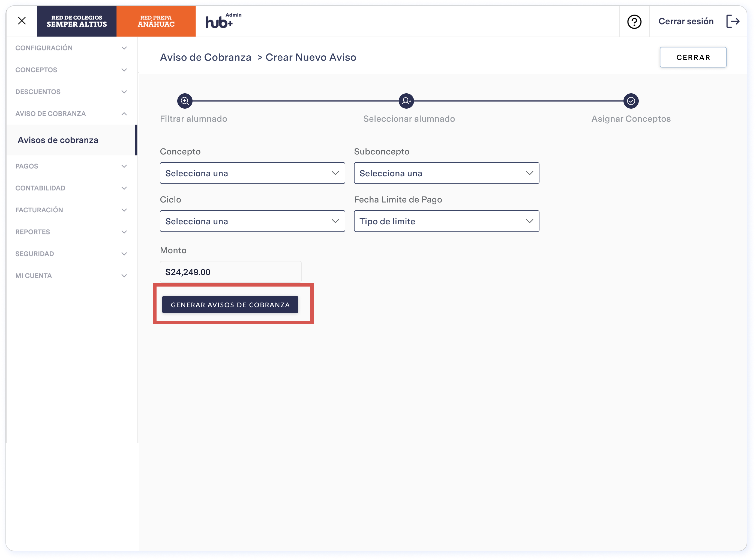Go to the Asignar Conceptos step icon
This screenshot has width=756, height=560.
click(631, 101)
